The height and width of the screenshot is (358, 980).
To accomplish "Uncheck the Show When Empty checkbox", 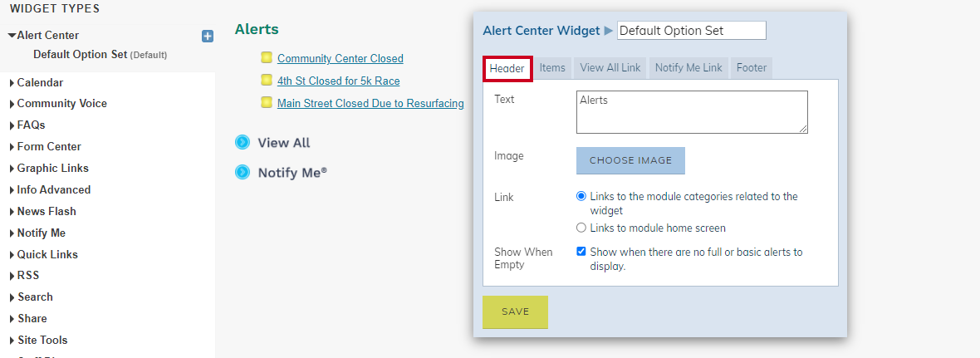I will point(581,252).
